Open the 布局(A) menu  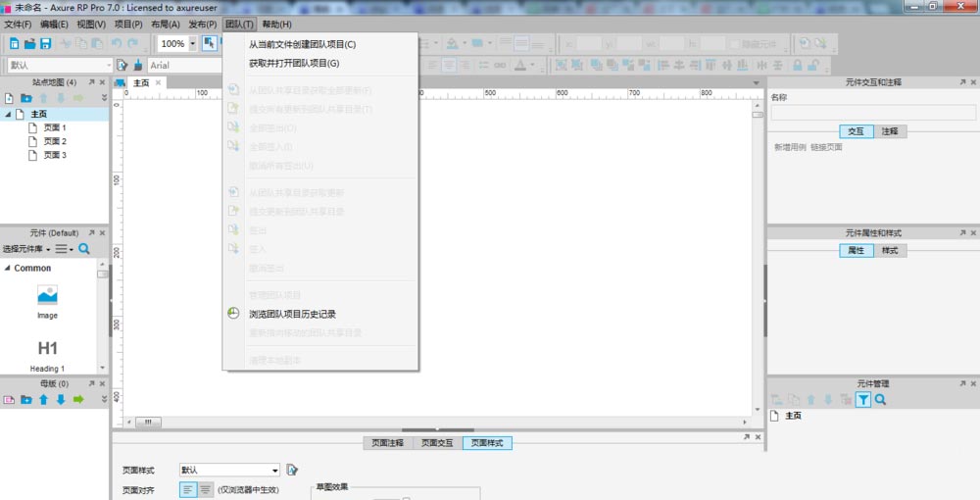coord(166,24)
